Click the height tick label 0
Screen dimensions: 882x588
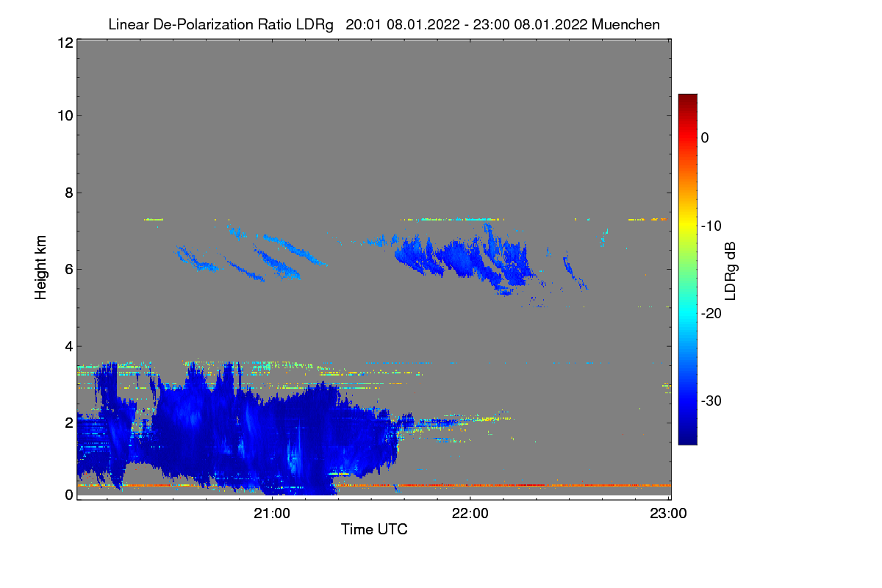click(68, 495)
